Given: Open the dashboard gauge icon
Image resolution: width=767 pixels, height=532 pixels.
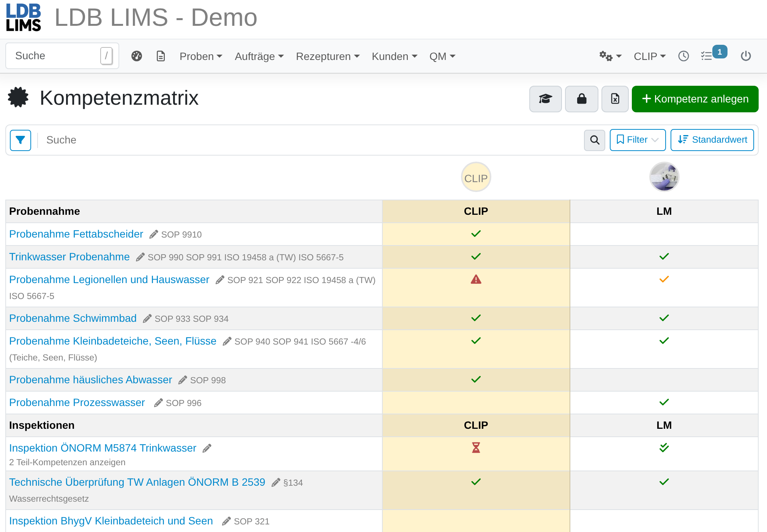Looking at the screenshot, I should (x=136, y=56).
